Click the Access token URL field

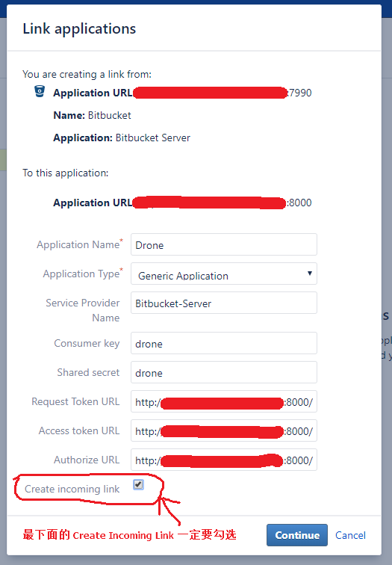(x=223, y=431)
